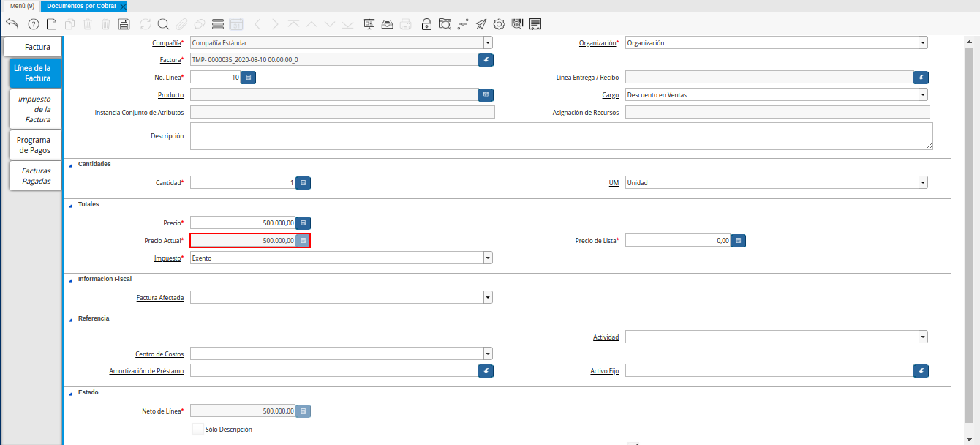Click the paper plane send icon

tap(481, 24)
